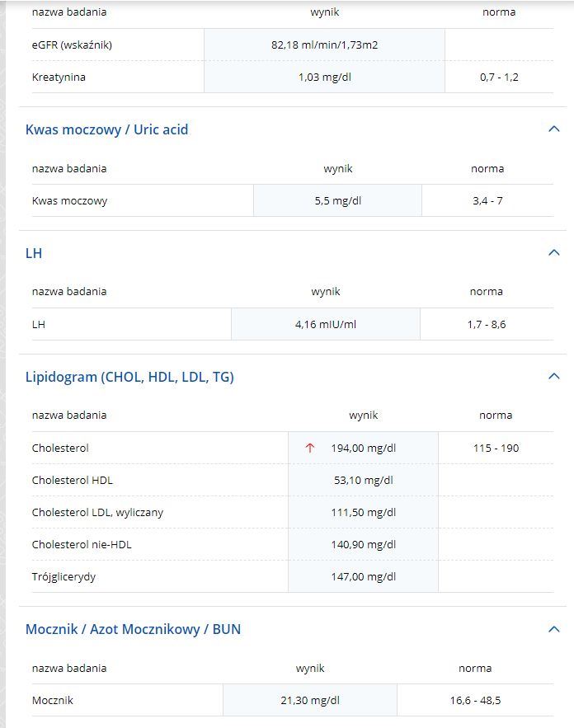Collapse the Mocznik / BUN section chevron
This screenshot has width=574, height=728.
[553, 629]
